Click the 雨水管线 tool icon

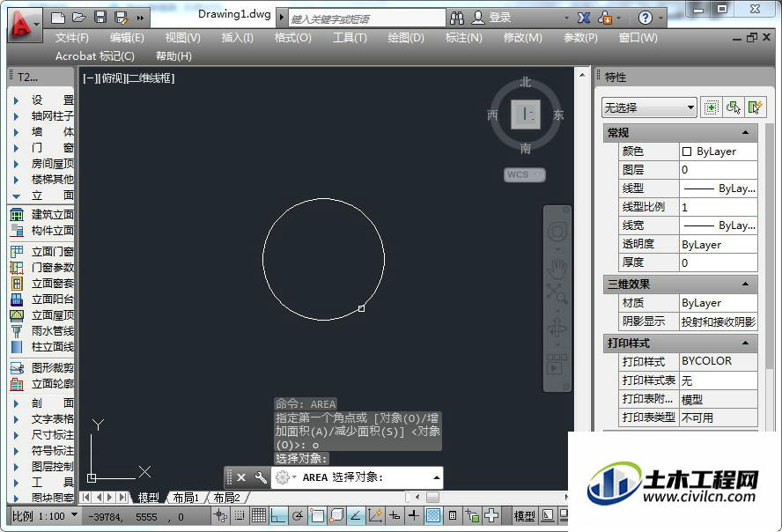point(17,331)
